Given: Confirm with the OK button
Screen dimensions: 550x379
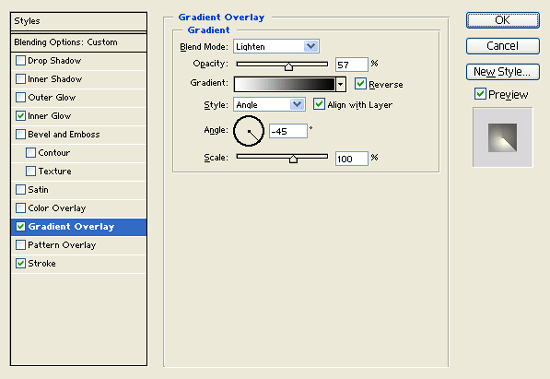Looking at the screenshot, I should tap(503, 20).
